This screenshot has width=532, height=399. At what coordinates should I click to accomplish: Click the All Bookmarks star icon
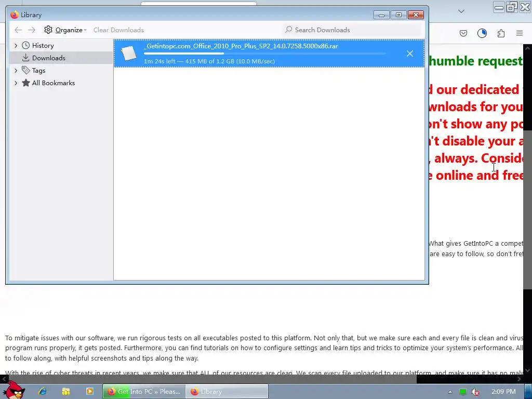[x=26, y=83]
